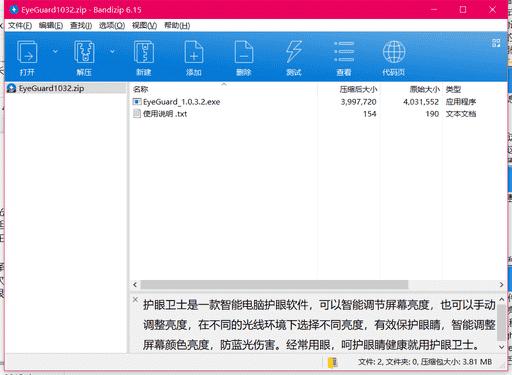
Task: Expand the dropdown arrow next to Extract
Action: pos(112,51)
